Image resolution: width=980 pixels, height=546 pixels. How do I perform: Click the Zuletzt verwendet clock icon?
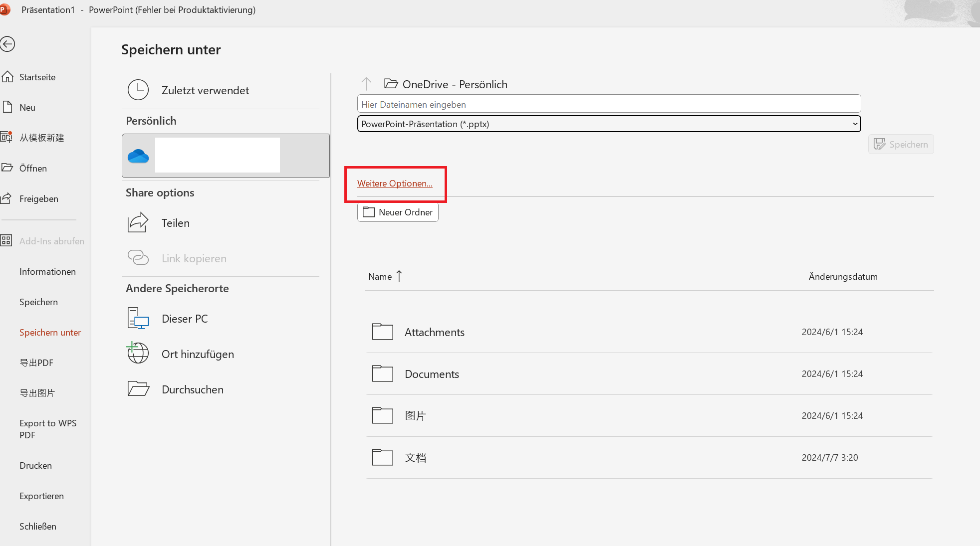[x=138, y=90]
